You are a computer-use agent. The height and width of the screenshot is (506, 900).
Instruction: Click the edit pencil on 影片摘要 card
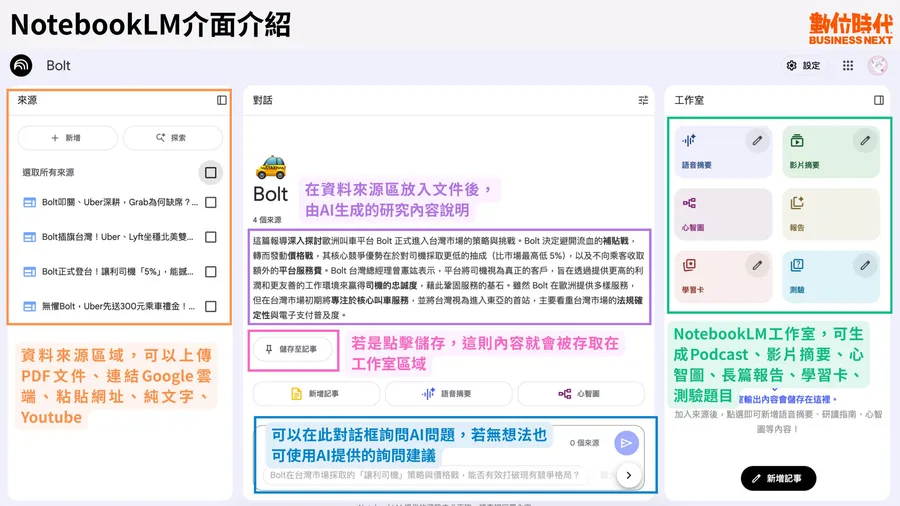(x=864, y=141)
